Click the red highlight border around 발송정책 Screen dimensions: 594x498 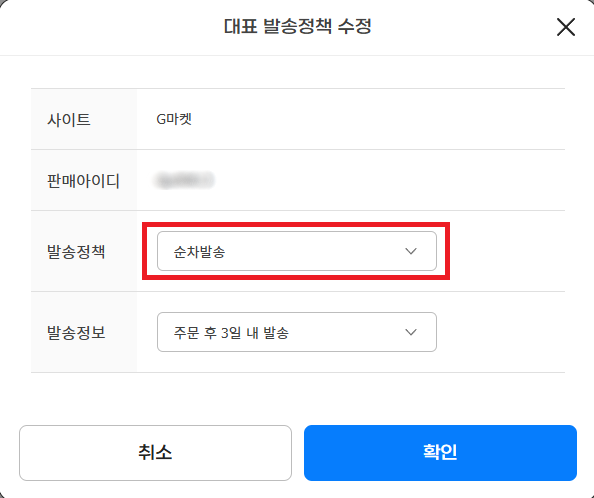point(296,225)
